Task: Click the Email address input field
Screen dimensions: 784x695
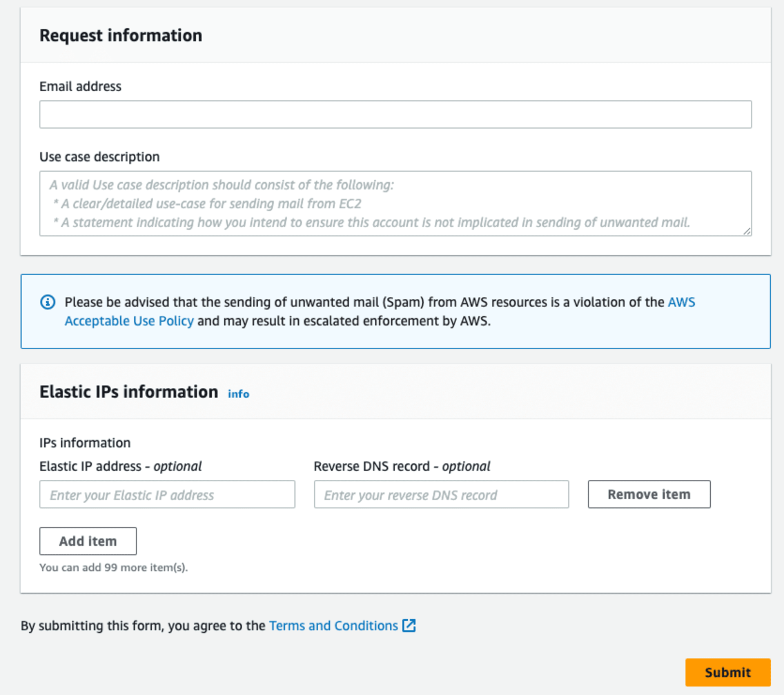Action: coord(395,114)
